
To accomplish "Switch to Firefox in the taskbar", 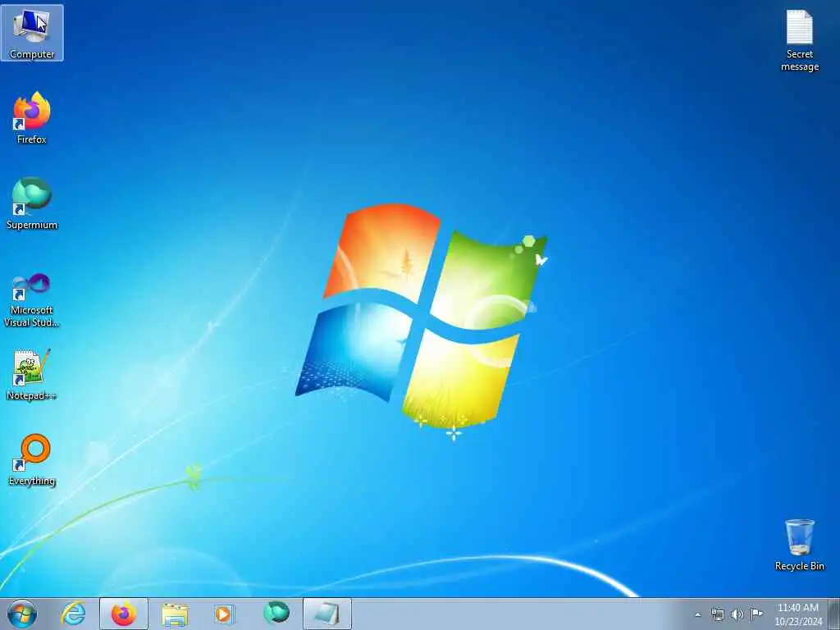I will [124, 614].
